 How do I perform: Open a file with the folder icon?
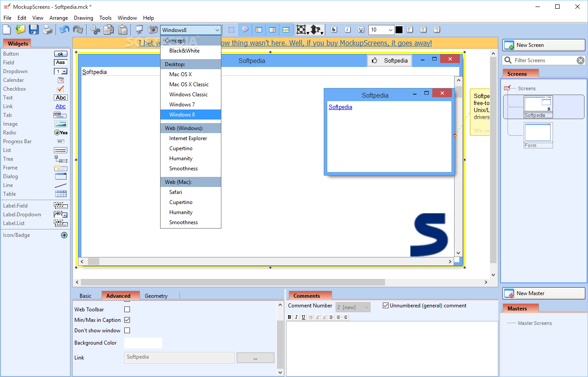tap(21, 30)
